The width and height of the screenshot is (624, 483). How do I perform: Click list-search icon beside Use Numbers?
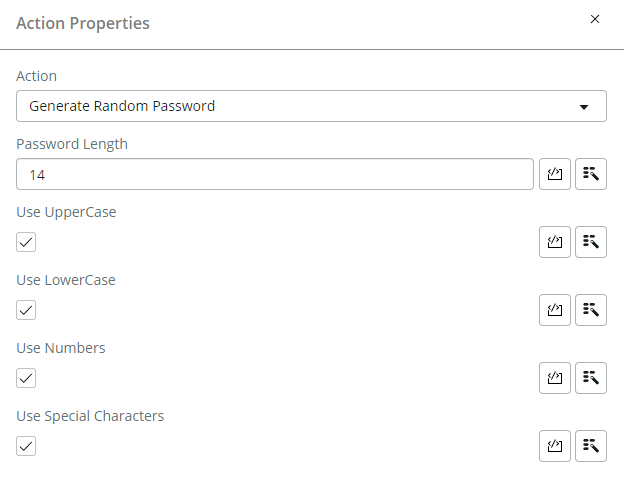coord(591,378)
